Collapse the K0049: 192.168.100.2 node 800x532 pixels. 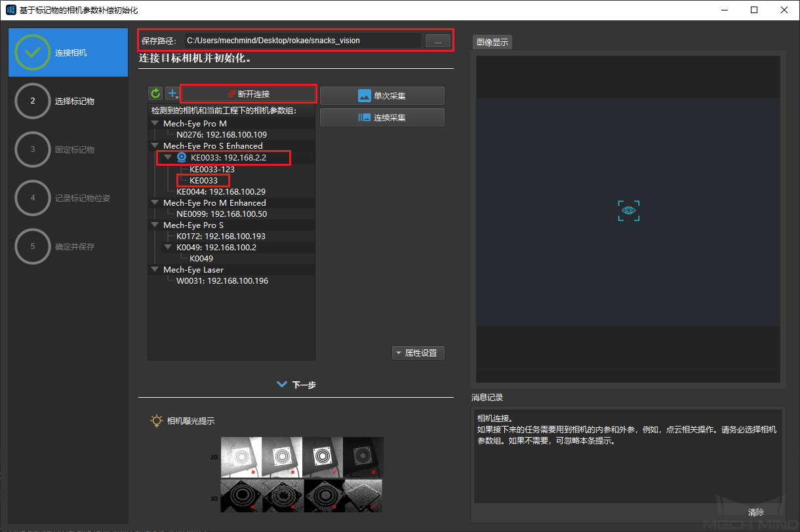tap(168, 247)
